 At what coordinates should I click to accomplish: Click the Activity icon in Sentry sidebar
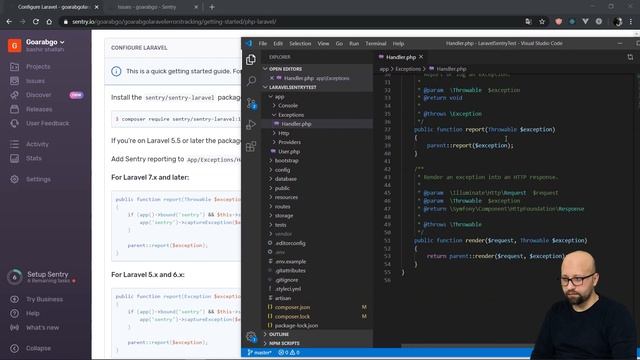click(x=14, y=144)
